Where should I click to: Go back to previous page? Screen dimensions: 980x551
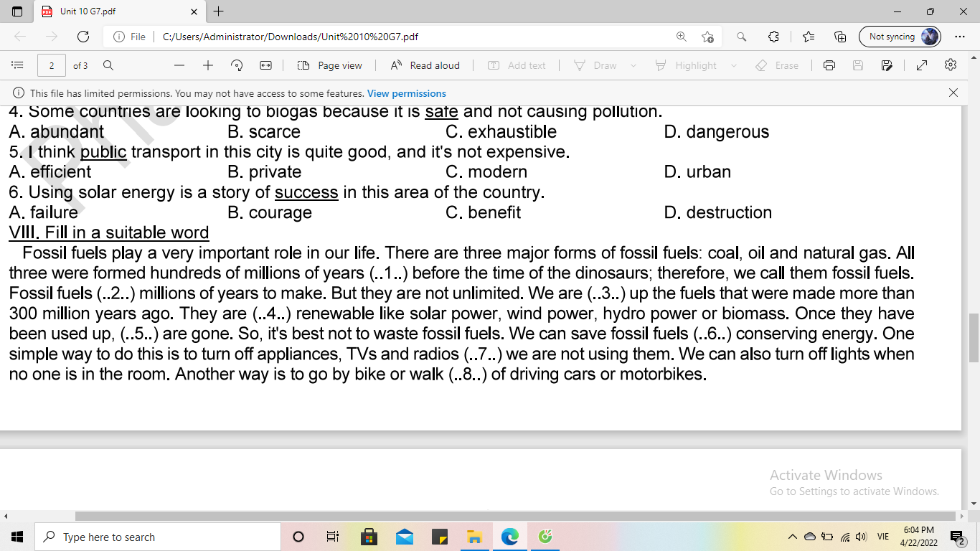(x=20, y=37)
